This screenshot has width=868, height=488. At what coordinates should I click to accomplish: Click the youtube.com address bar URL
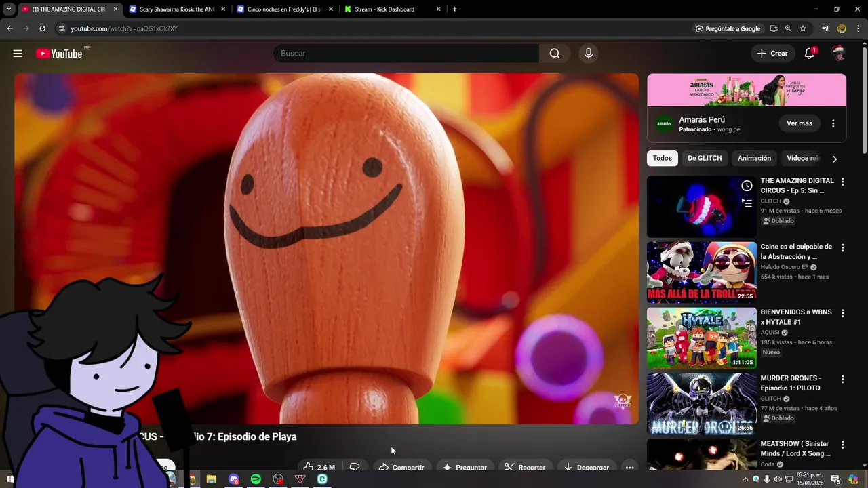pyautogui.click(x=124, y=28)
